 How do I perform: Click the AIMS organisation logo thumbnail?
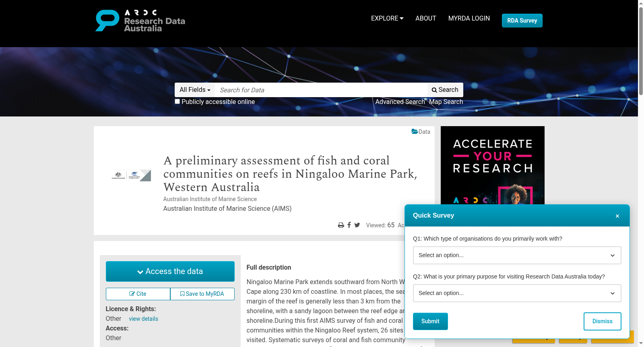(131, 175)
